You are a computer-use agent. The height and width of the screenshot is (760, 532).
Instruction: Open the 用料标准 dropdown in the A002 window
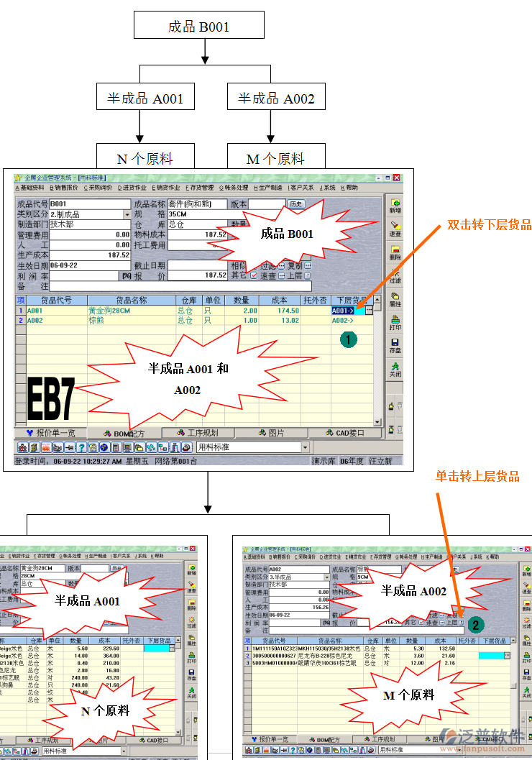[x=459, y=750]
